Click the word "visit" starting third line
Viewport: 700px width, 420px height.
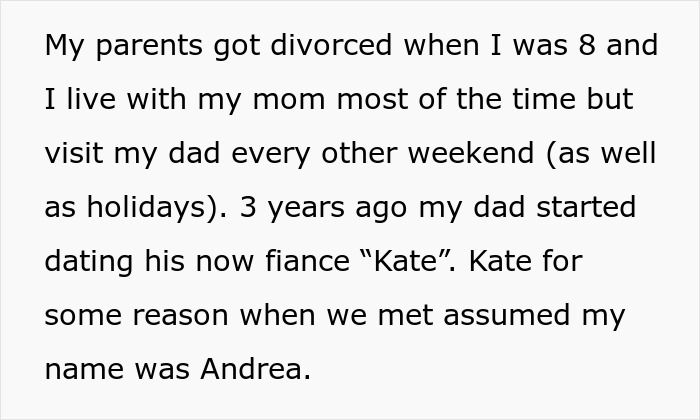[74, 153]
